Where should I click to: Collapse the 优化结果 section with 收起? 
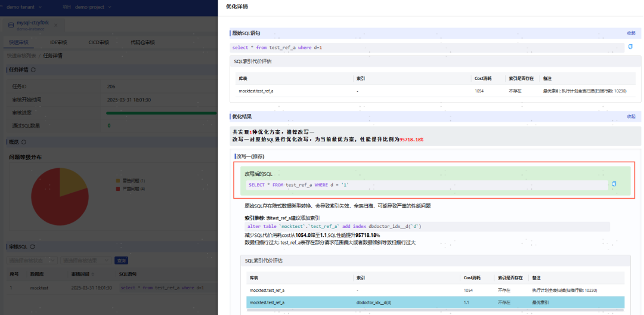point(631,116)
